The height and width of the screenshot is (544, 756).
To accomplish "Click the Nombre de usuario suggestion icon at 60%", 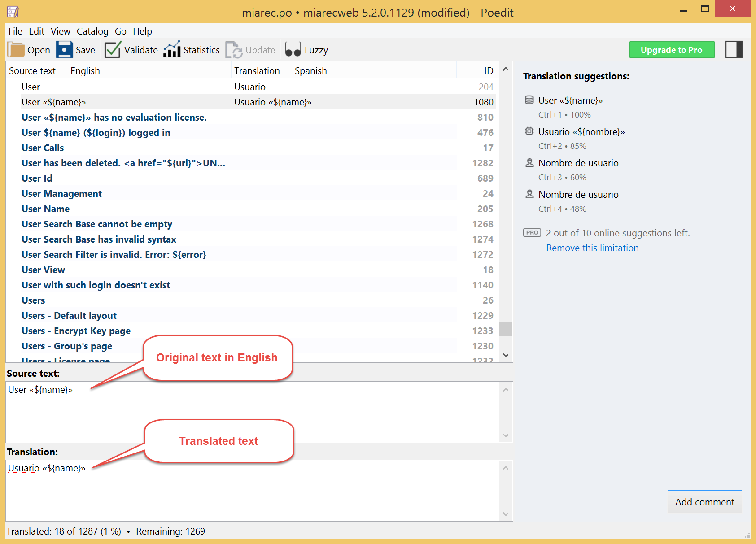I will (529, 163).
